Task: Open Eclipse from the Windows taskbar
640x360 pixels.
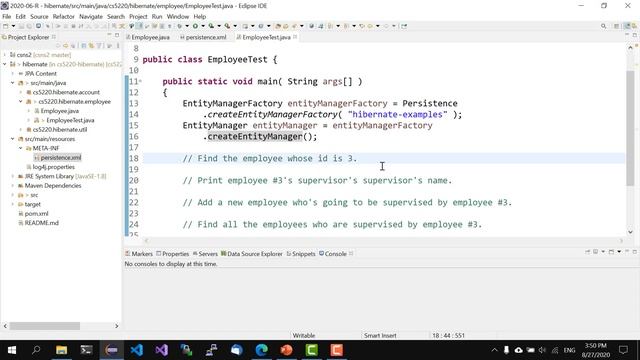Action: pos(111,350)
